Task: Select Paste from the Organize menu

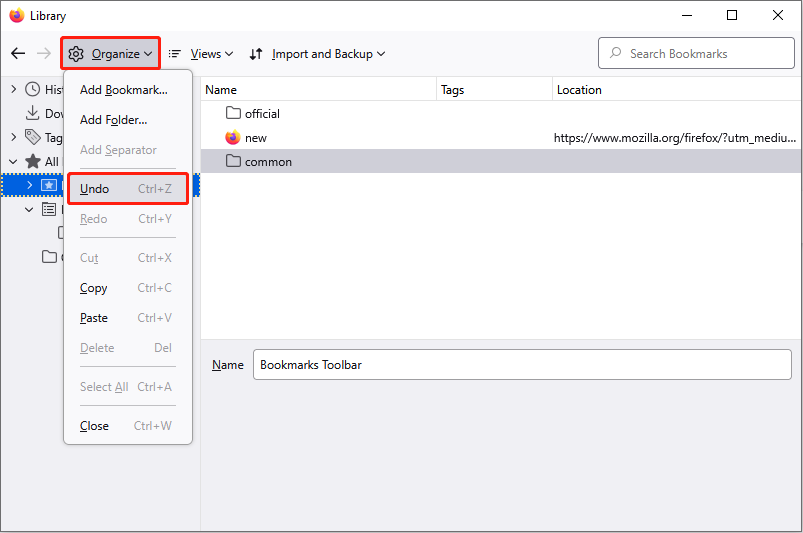Action: [x=94, y=318]
